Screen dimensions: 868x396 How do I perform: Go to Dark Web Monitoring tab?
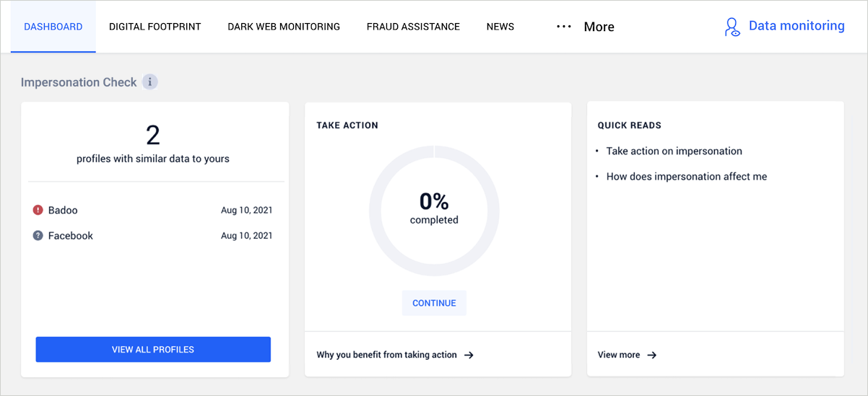284,27
